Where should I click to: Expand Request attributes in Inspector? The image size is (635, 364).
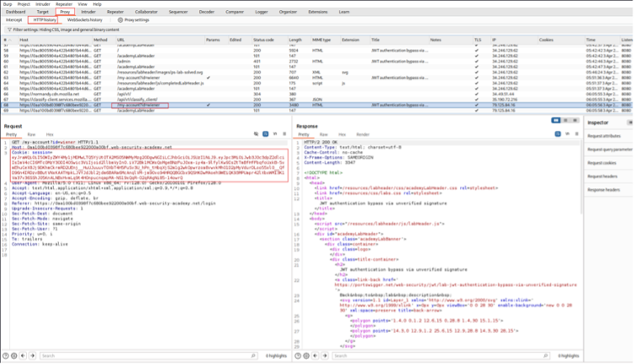604,136
